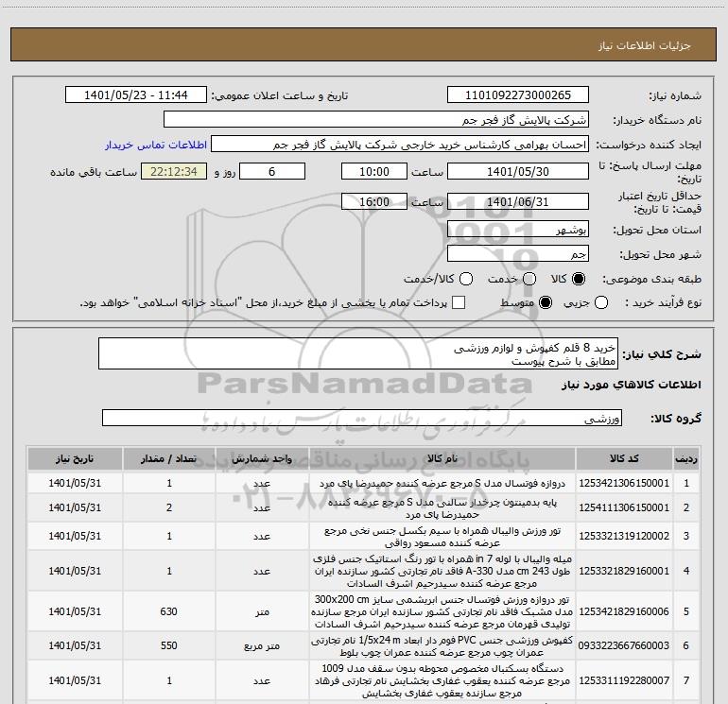Click the واحد شمارش column header
This screenshot has width=728, height=704.
click(x=262, y=459)
